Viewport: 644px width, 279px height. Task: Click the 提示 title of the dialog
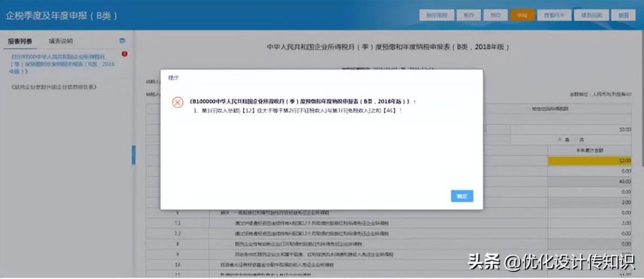click(173, 77)
